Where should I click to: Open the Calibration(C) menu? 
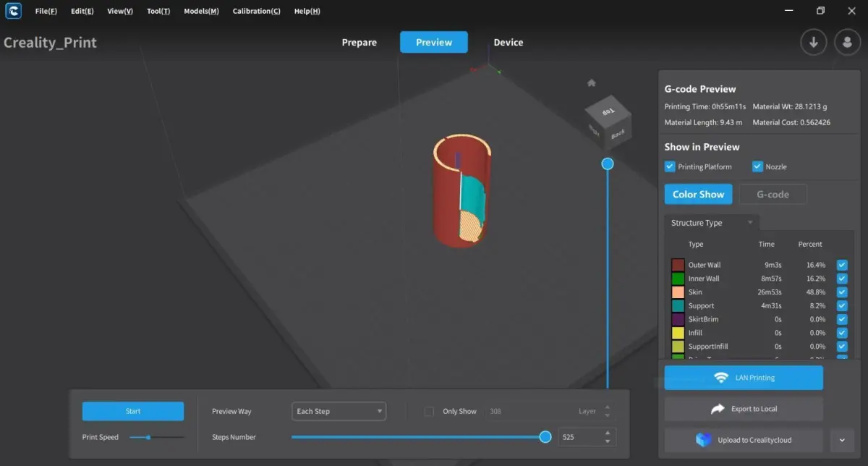click(257, 12)
